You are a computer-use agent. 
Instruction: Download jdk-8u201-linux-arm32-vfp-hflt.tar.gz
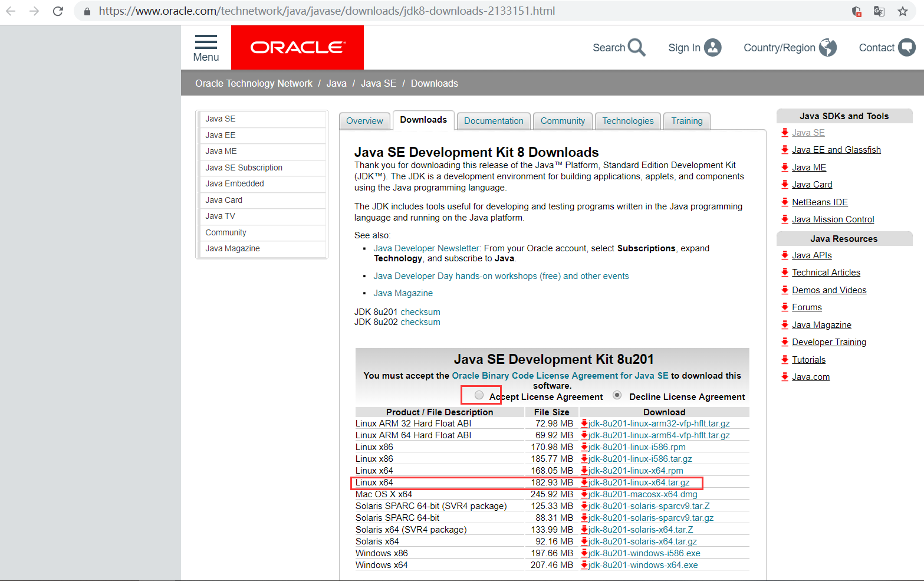click(x=659, y=424)
